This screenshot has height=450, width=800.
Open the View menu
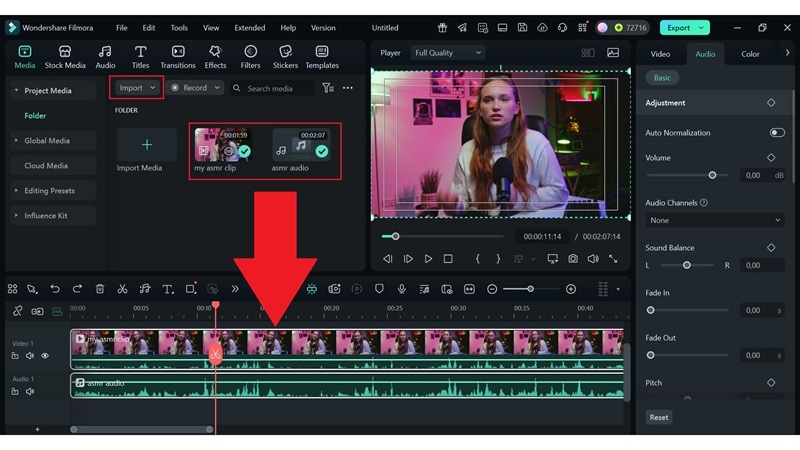(x=211, y=28)
